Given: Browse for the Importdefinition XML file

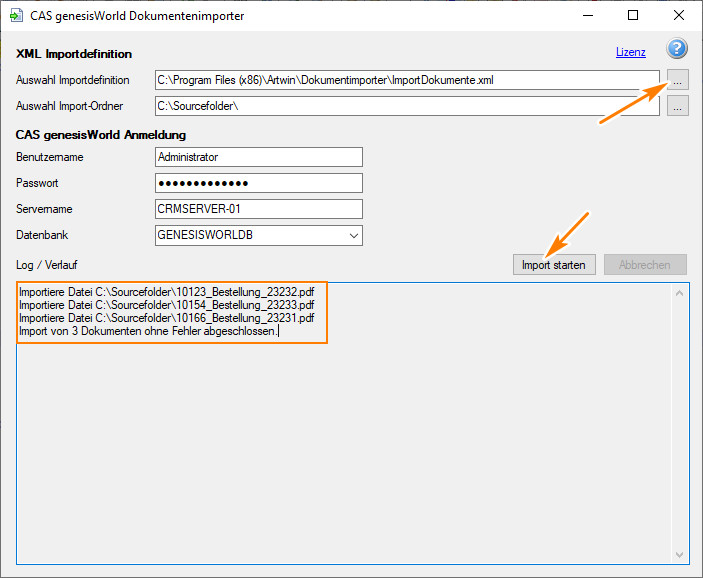Looking at the screenshot, I should (677, 80).
